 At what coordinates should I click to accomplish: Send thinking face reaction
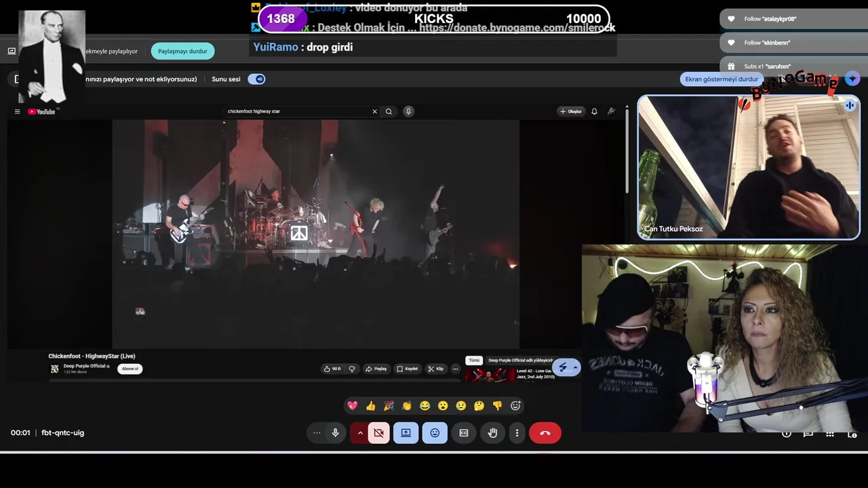pos(479,405)
